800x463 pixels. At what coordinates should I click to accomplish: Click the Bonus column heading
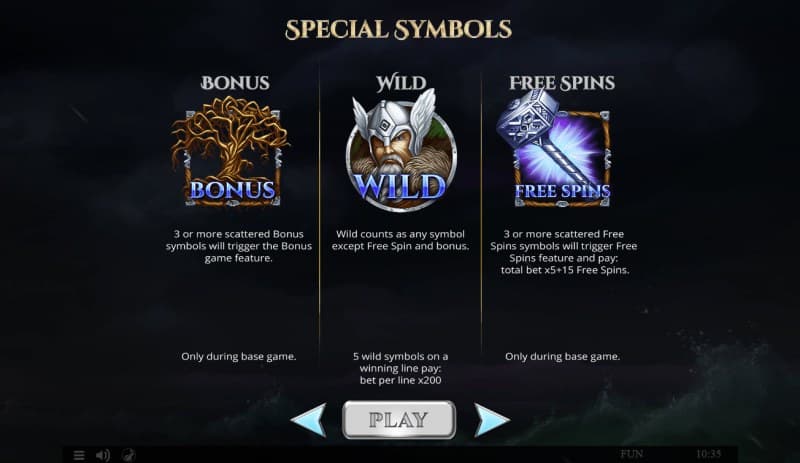(x=235, y=83)
